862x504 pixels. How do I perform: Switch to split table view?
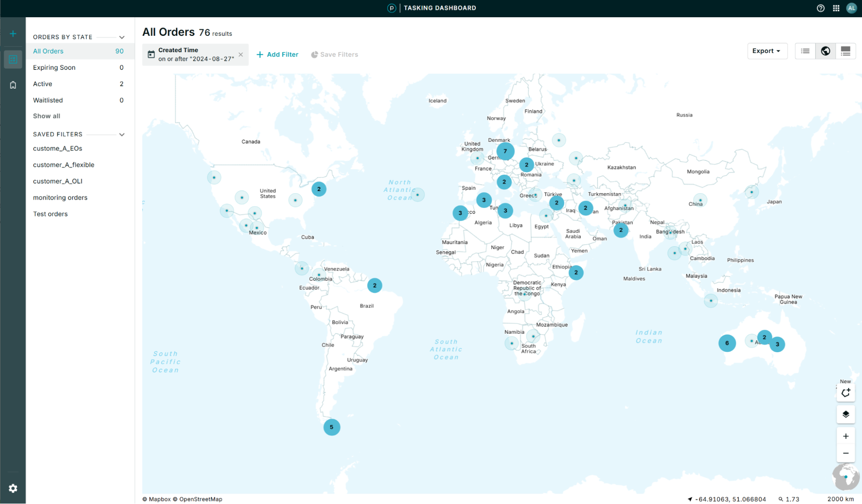coord(846,51)
